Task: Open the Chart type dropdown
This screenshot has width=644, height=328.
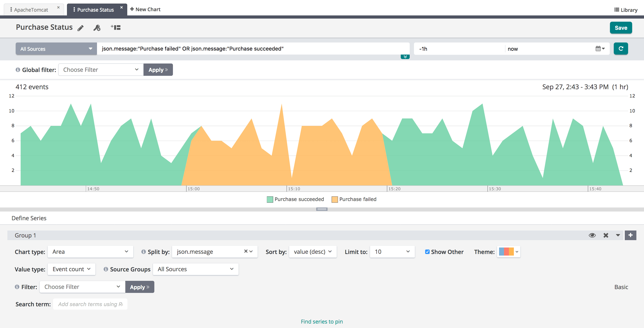Action: [90, 252]
